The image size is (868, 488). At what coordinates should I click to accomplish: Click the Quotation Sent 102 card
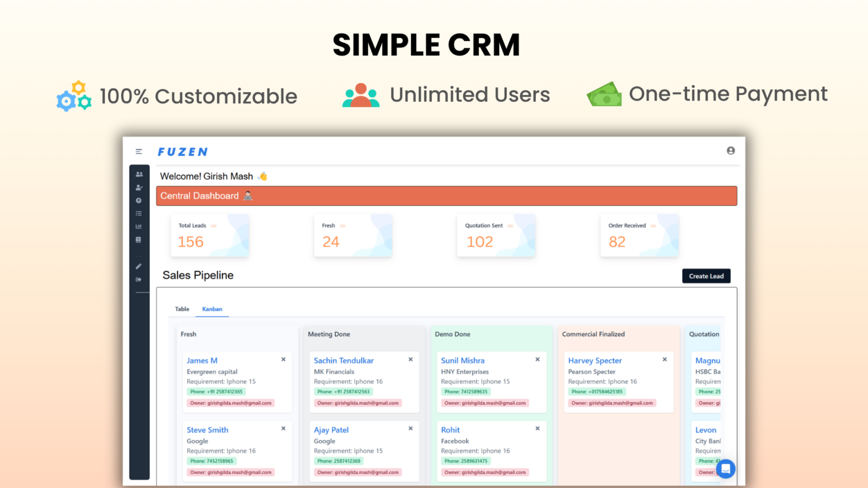(496, 236)
